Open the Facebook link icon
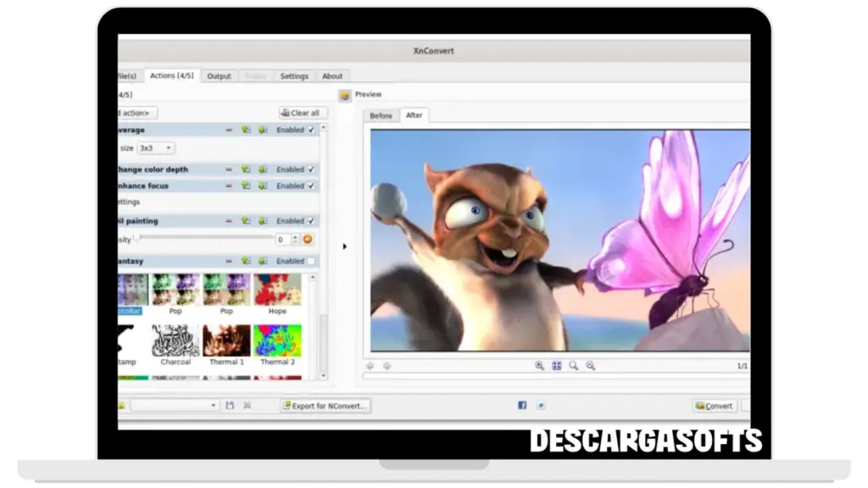This screenshot has height=488, width=868. coord(522,406)
